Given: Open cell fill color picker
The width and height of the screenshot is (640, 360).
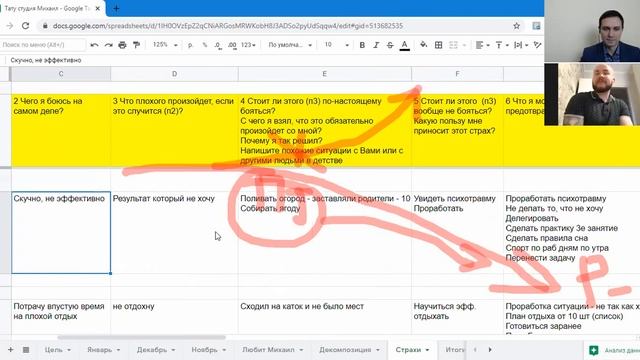Looking at the screenshot, I should pos(424,45).
